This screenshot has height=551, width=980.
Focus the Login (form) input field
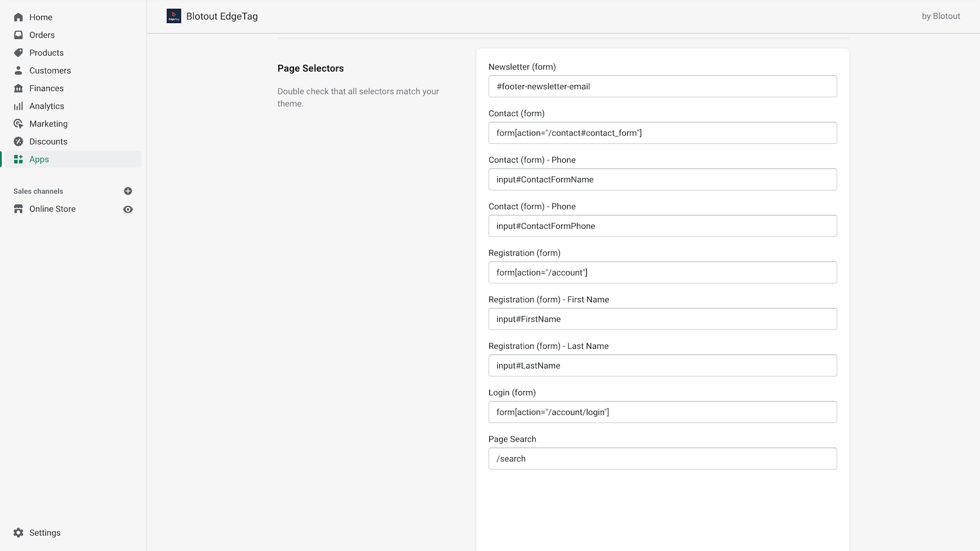click(x=662, y=412)
